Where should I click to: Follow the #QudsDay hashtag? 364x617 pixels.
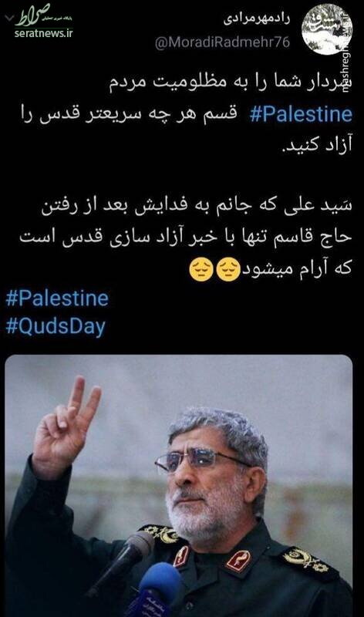point(56,326)
